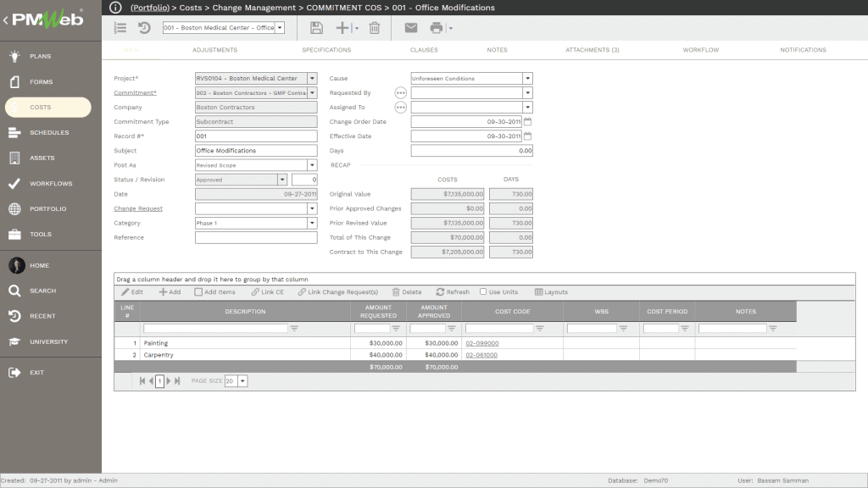Image resolution: width=868 pixels, height=488 pixels.
Task: Open the Notifications tab
Action: pos(804,50)
